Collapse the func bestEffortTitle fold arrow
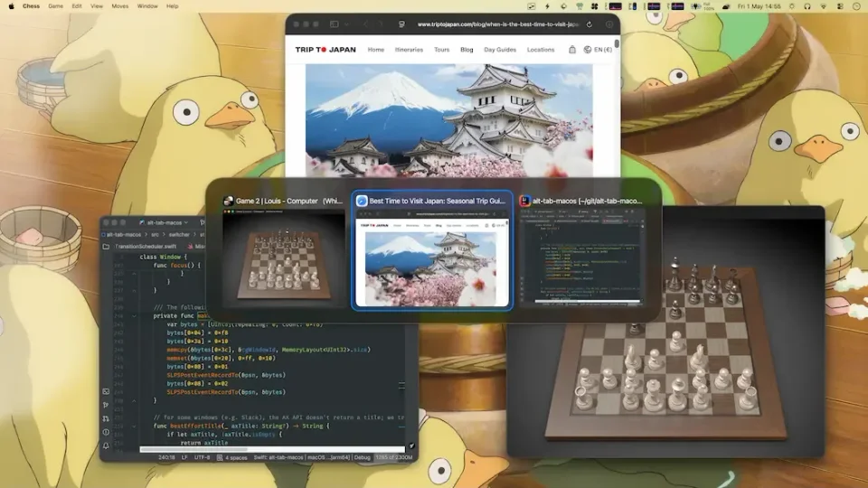 [x=134, y=426]
